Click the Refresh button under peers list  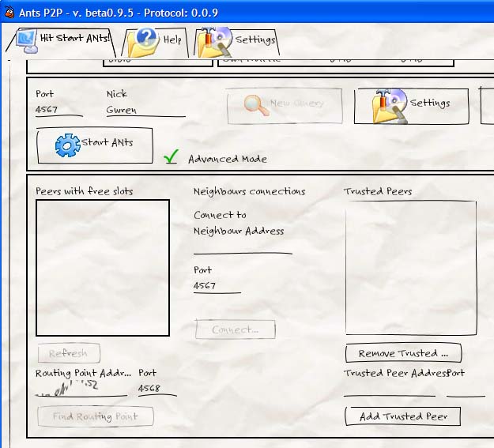point(68,353)
